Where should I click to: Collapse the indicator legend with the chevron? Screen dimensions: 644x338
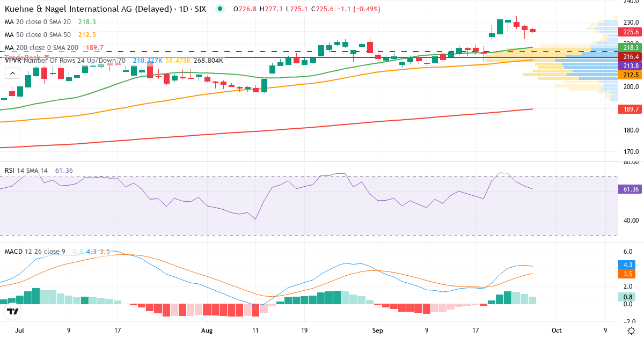12,73
